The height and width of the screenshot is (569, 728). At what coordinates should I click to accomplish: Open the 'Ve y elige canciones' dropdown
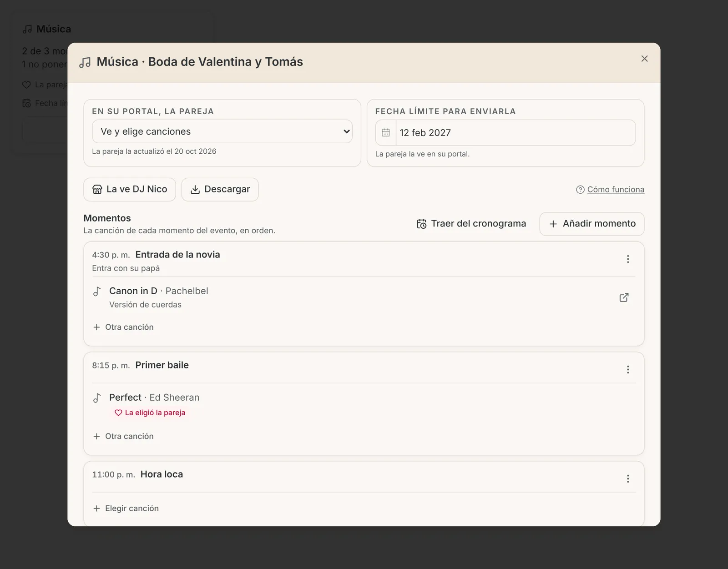coord(222,131)
